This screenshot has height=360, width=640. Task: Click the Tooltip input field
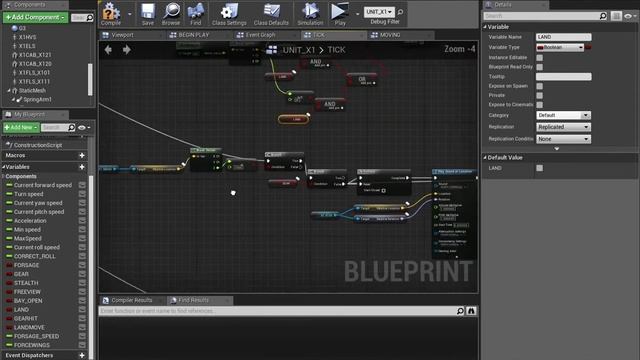pyautogui.click(x=563, y=77)
